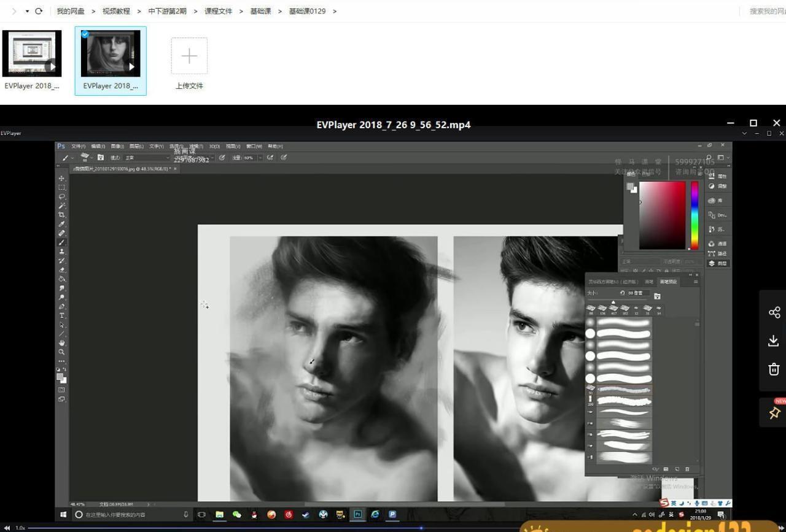This screenshot has height=532, width=786.
Task: Click the share icon in right sidebar
Action: point(774,312)
